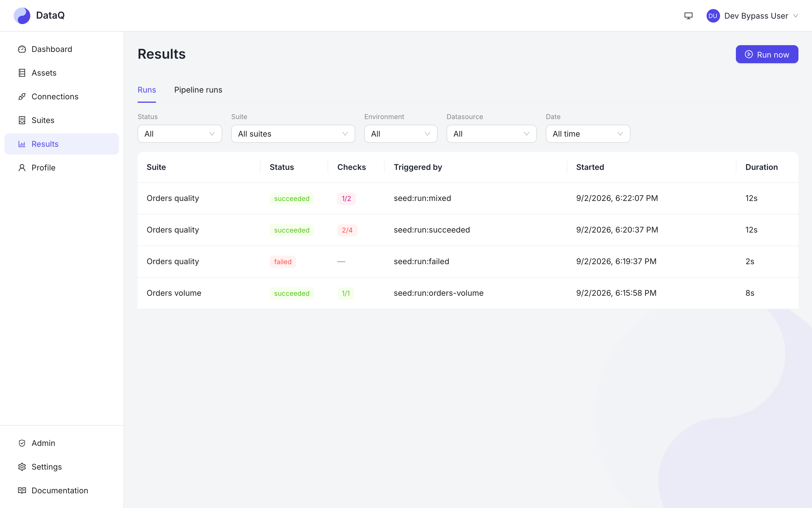This screenshot has height=508, width=812.
Task: Navigate to Suites
Action: coord(62,120)
